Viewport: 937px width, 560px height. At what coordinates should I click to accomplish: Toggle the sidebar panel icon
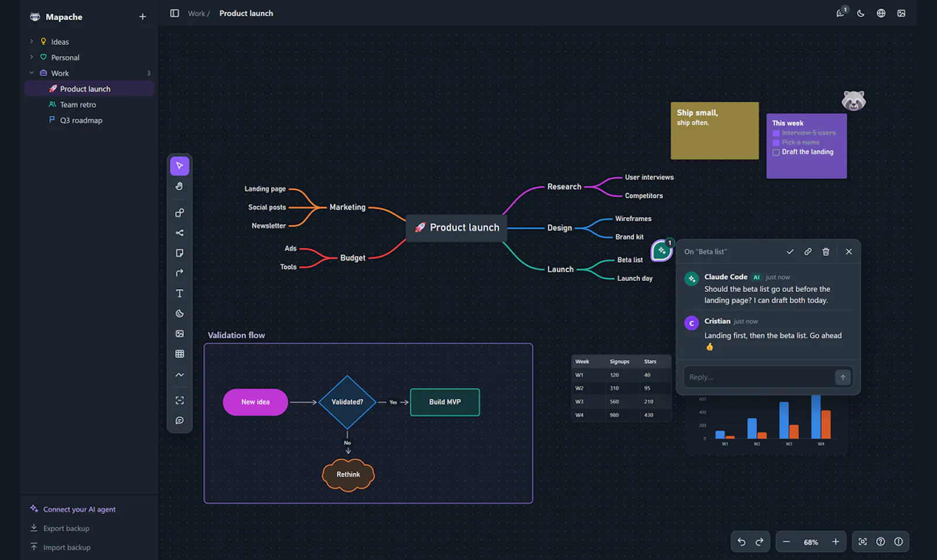175,13
